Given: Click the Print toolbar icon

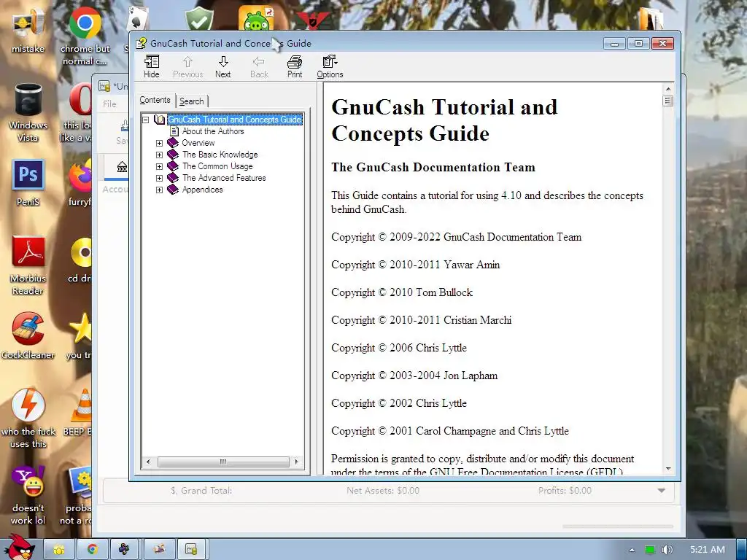Looking at the screenshot, I should 295,66.
